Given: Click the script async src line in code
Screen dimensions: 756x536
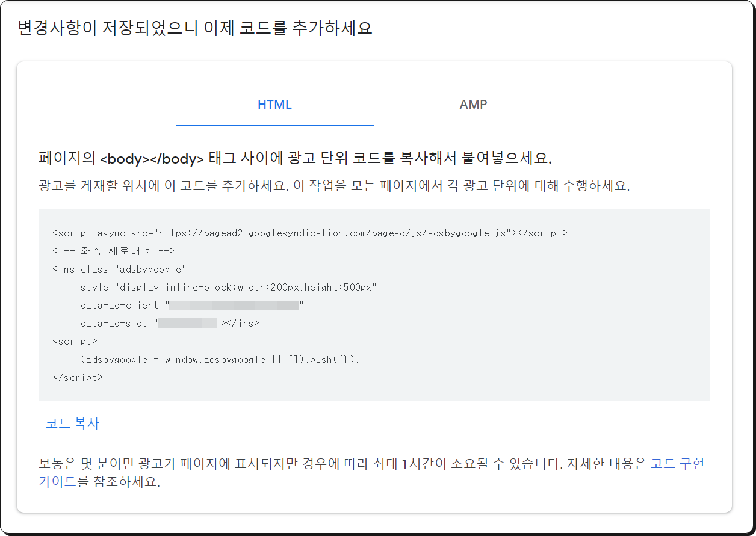Looking at the screenshot, I should pos(310,233).
